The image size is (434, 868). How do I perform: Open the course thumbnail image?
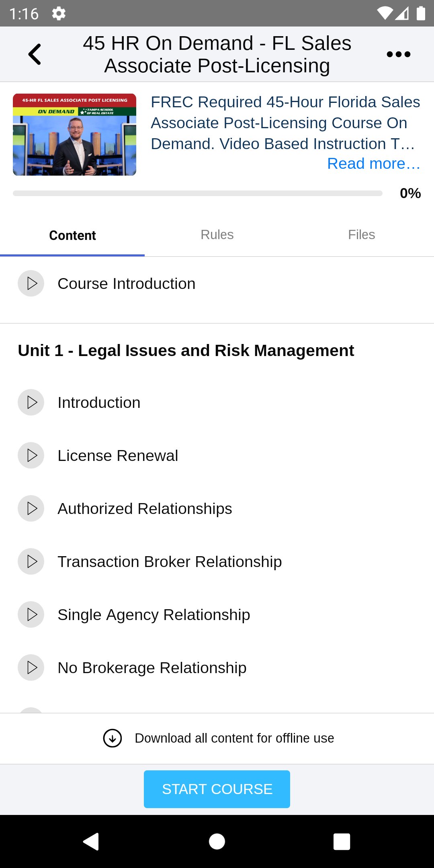74,135
